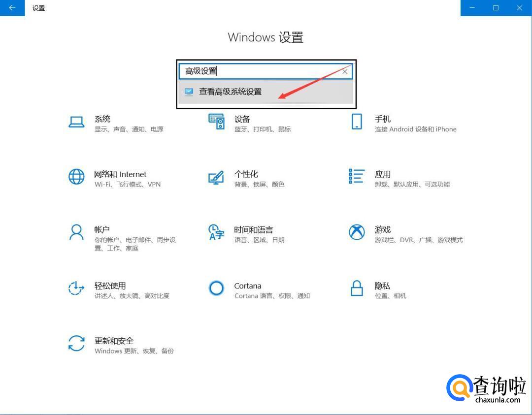
Task: Open the 游戏 settings title
Action: tap(383, 229)
